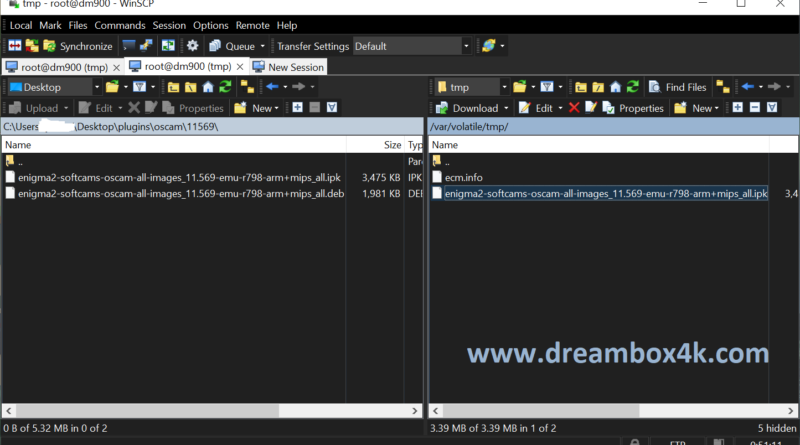Open the Session menu
Screen dimensions: 800x445
tap(169, 25)
